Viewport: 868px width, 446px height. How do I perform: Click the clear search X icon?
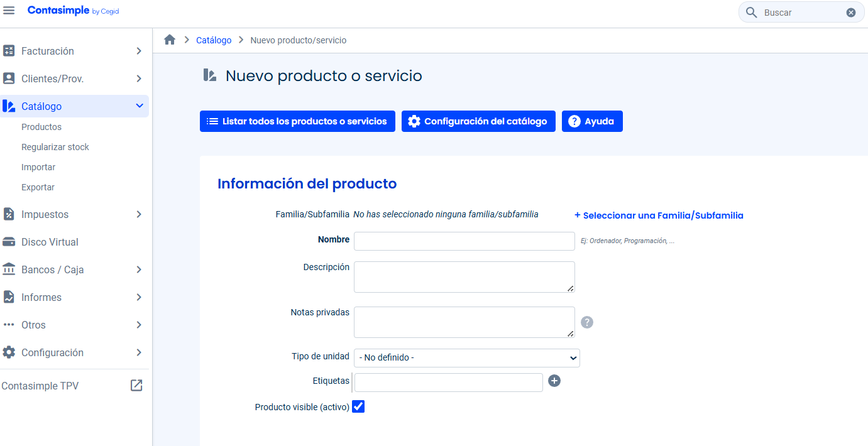click(x=850, y=13)
